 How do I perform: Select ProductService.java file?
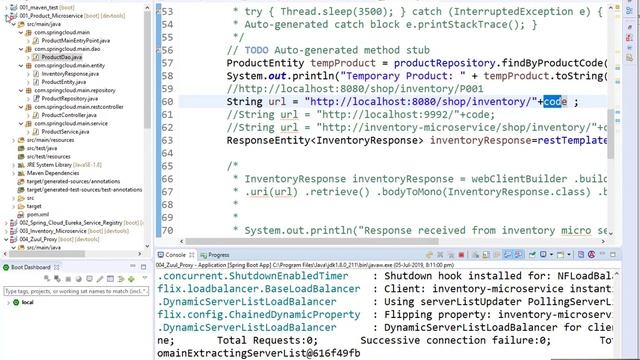65,132
